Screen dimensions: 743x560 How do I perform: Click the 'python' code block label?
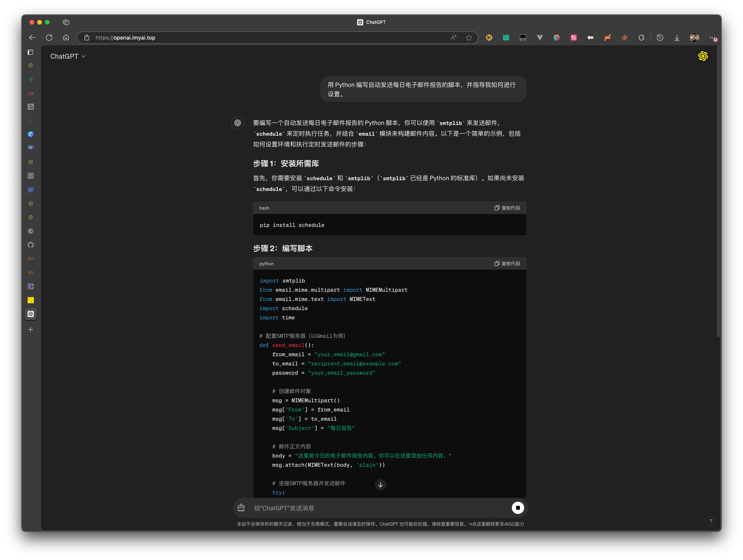click(266, 263)
